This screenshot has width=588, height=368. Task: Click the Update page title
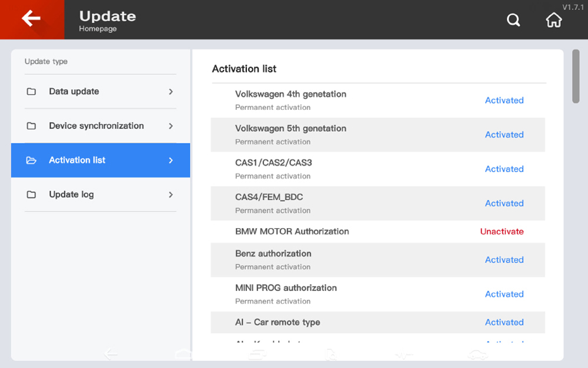coord(108,16)
